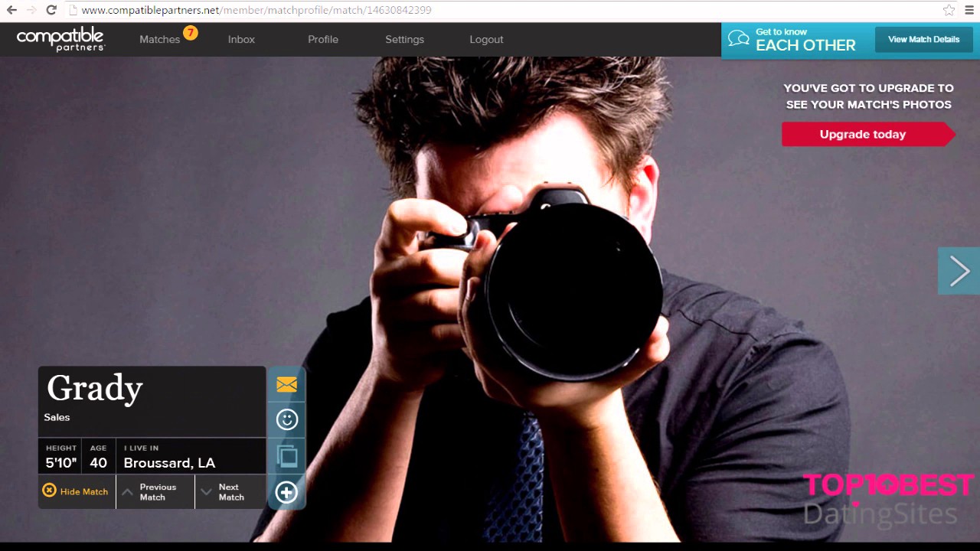This screenshot has width=980, height=551.
Task: Click the height value 5'10"
Action: coord(60,463)
